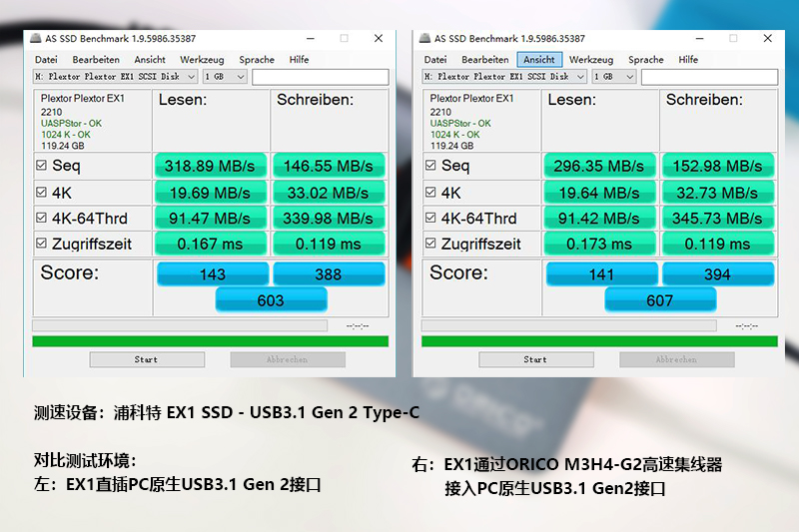799x532 pixels.
Task: Open Datei menu in left window
Action: pyautogui.click(x=46, y=60)
